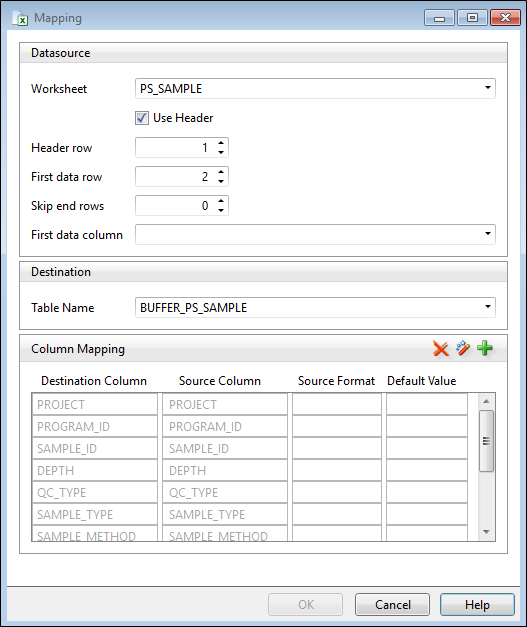Delete column mapping with red X icon
The width and height of the screenshot is (527, 627).
click(x=440, y=348)
